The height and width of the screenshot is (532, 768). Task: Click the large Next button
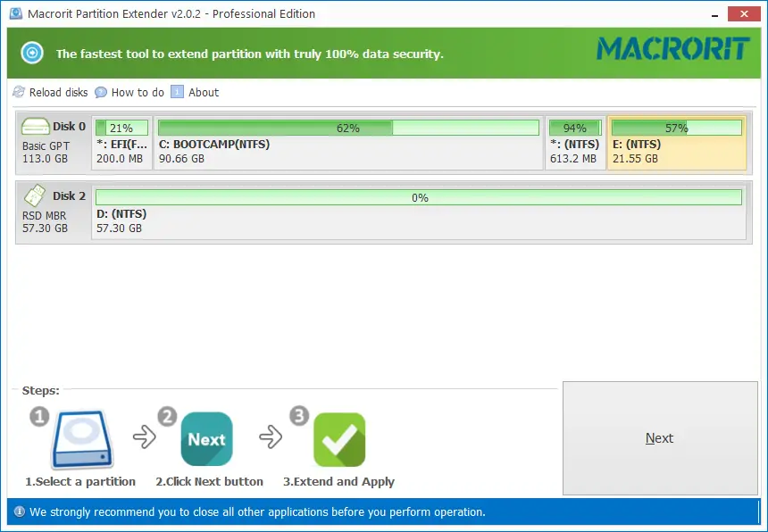[x=660, y=438]
